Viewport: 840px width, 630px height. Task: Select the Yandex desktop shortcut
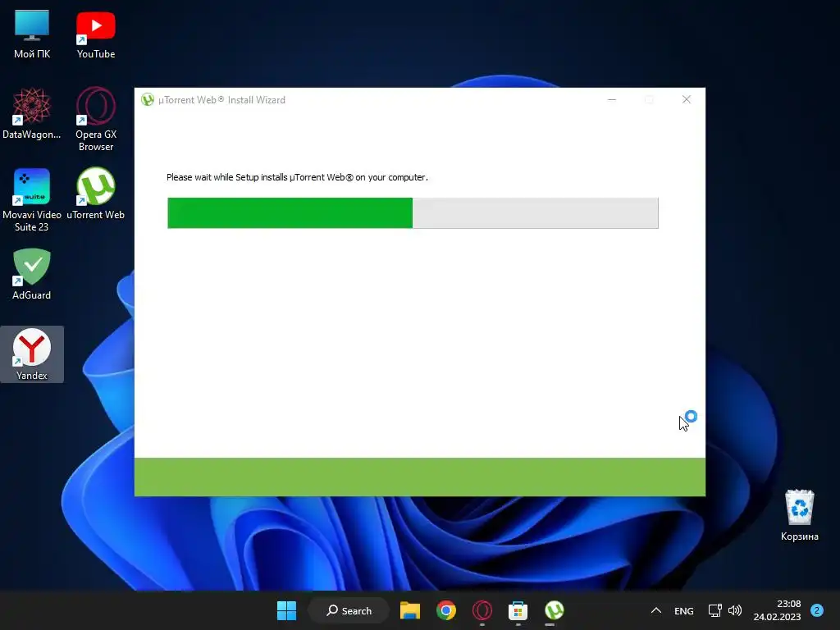(32, 354)
